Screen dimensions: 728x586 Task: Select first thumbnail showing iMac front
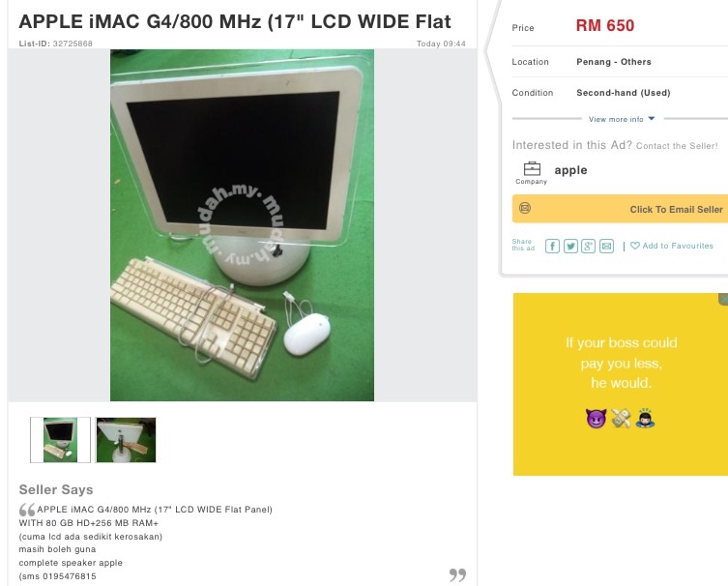[x=60, y=440]
